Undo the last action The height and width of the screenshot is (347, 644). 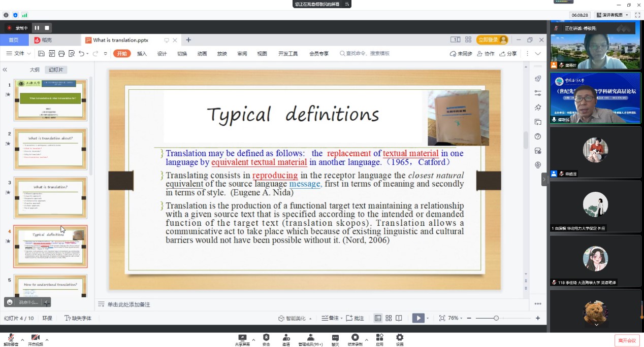[82, 54]
